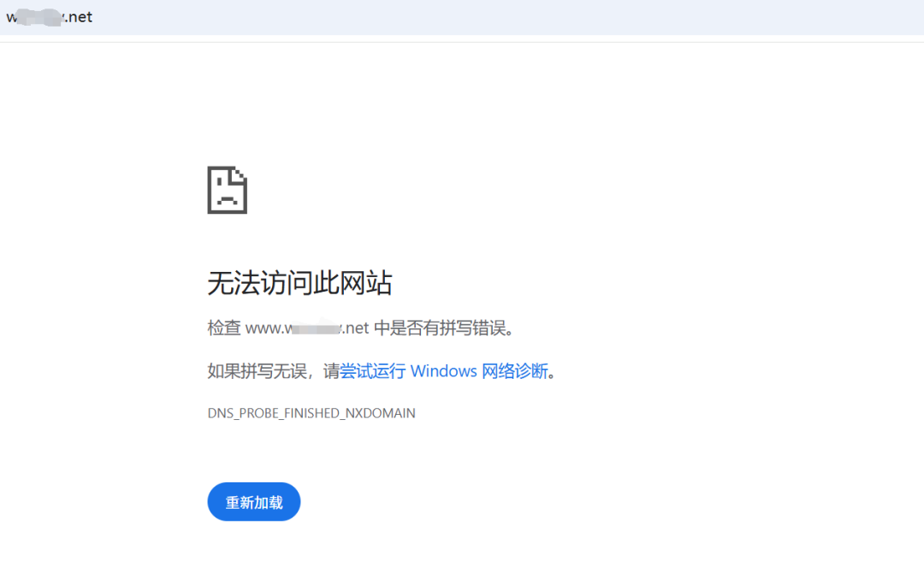The image size is (924, 579).
Task: Click the DNS_PROBE_FINISHED_NXDOMAIN error code
Action: (x=310, y=413)
